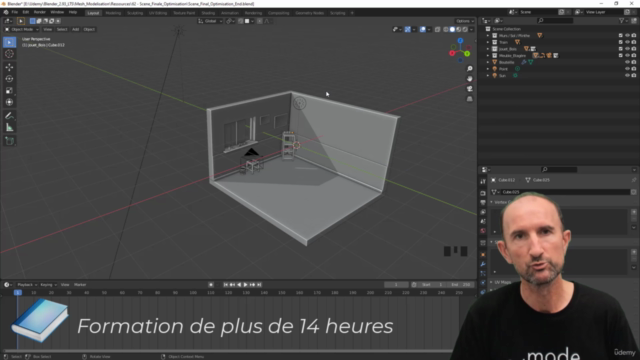The height and width of the screenshot is (360, 640).
Task: Select the Select Box tool
Action: point(9,42)
